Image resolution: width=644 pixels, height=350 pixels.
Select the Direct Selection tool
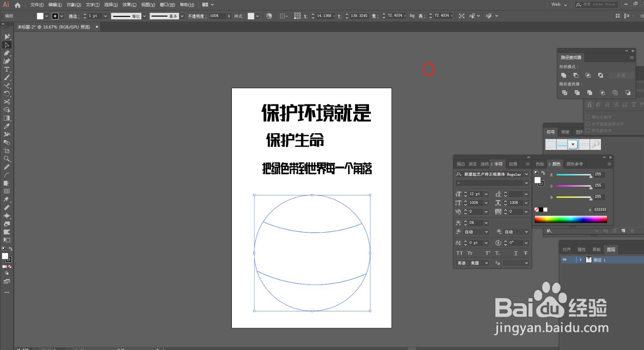tap(7, 45)
